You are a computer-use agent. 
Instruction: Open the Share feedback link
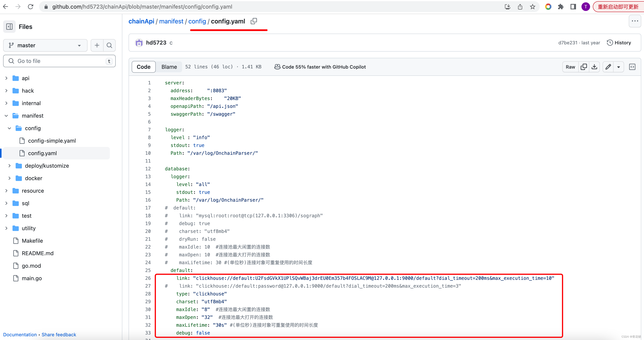tap(59, 335)
